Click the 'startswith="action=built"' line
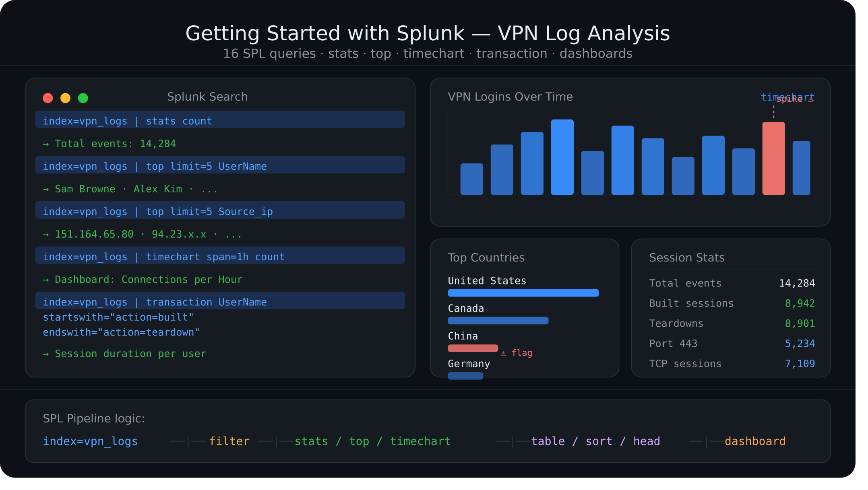Image resolution: width=868 pixels, height=490 pixels. click(x=118, y=317)
